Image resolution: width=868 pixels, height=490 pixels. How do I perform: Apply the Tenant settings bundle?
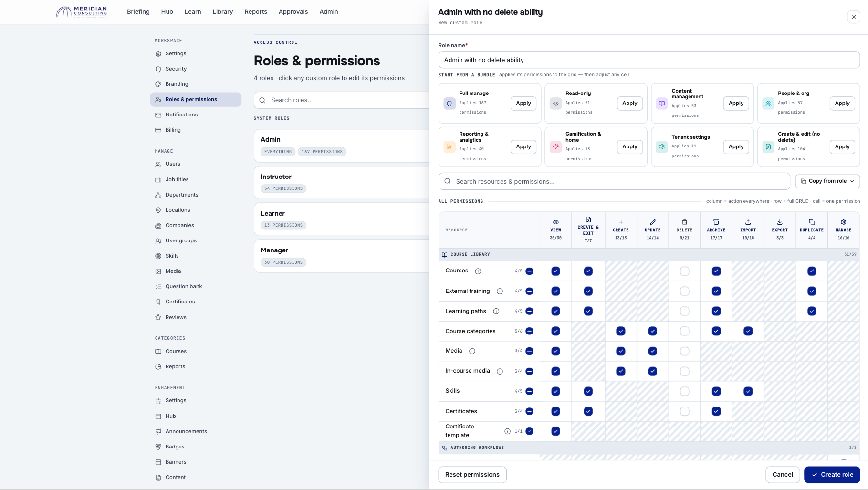coord(736,147)
